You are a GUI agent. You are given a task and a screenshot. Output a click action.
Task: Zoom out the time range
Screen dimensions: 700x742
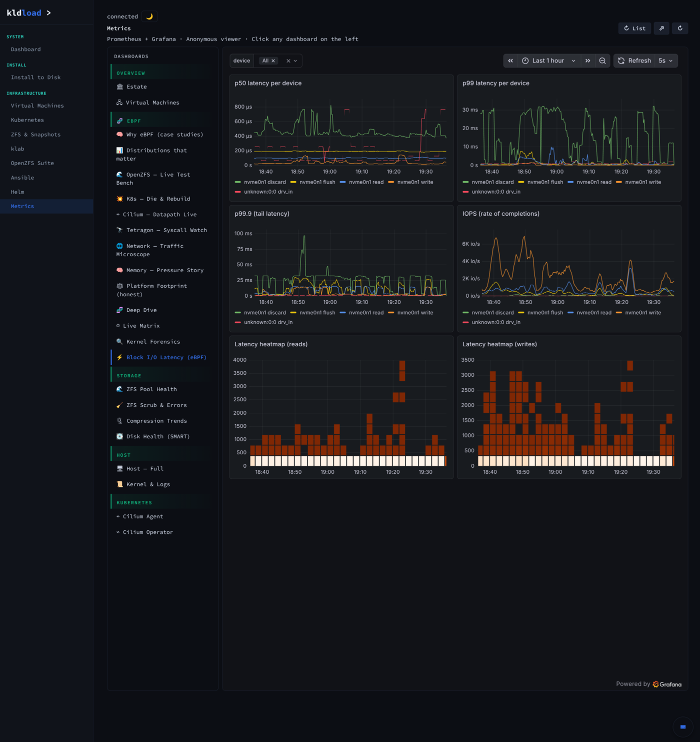(x=602, y=61)
